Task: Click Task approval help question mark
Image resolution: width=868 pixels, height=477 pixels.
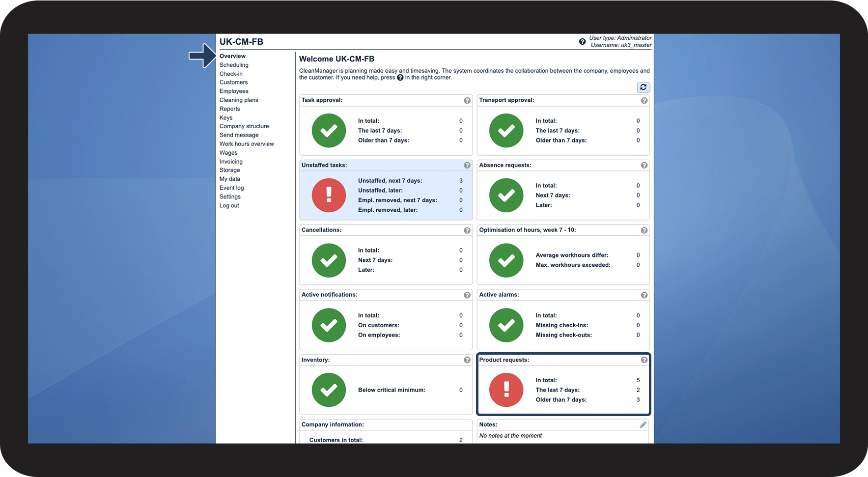Action: [467, 100]
